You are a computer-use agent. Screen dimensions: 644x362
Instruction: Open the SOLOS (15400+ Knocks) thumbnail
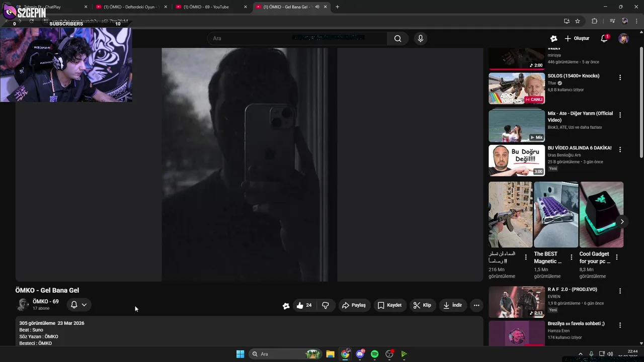pos(517,88)
